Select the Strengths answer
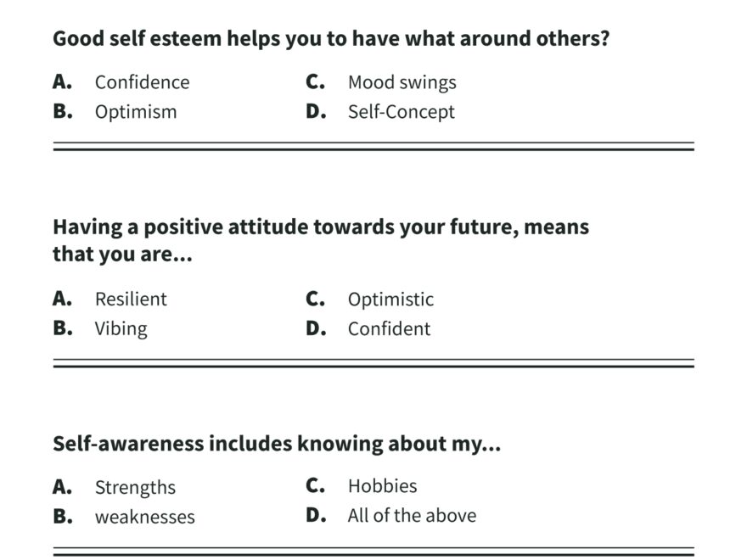 (135, 487)
